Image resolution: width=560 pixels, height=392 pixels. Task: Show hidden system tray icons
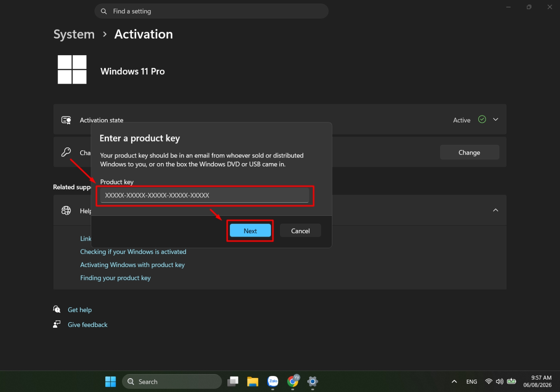click(x=454, y=382)
